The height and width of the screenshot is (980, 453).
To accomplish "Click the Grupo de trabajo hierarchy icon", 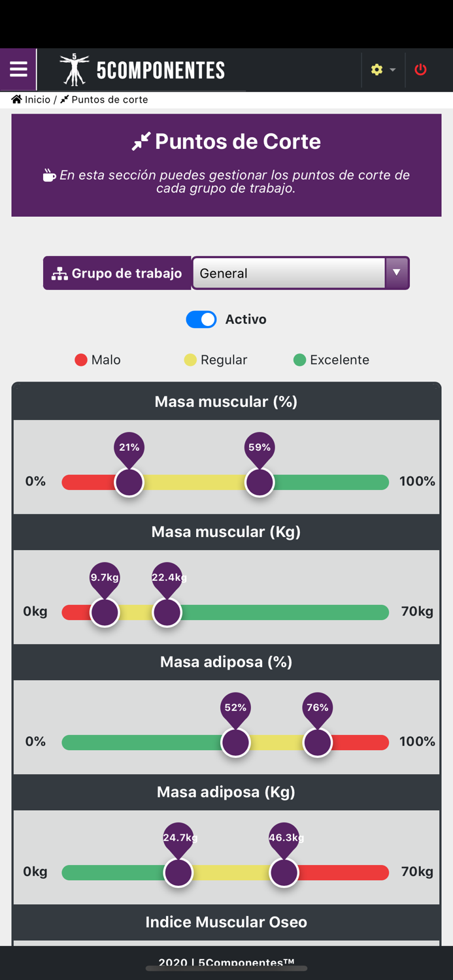I will [x=59, y=274].
